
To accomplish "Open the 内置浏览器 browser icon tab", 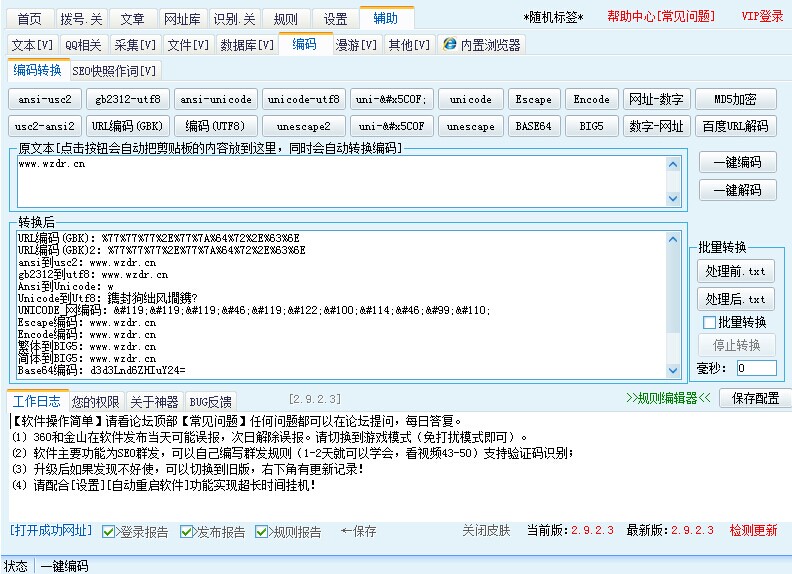I will click(482, 45).
